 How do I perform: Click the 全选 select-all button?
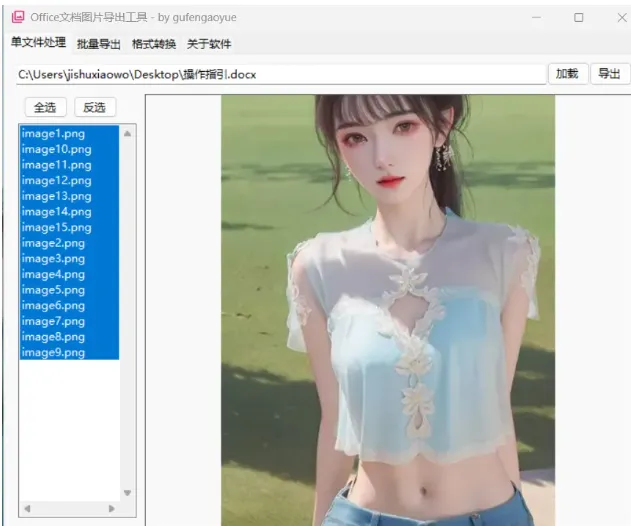click(x=45, y=107)
